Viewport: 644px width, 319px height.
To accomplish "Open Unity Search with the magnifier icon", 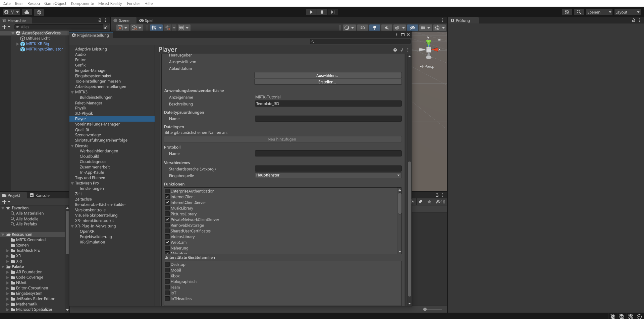I will (x=579, y=12).
